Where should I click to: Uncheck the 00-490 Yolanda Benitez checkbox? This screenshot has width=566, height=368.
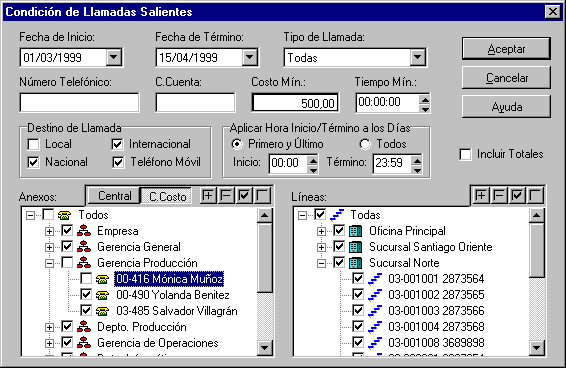[x=86, y=295]
